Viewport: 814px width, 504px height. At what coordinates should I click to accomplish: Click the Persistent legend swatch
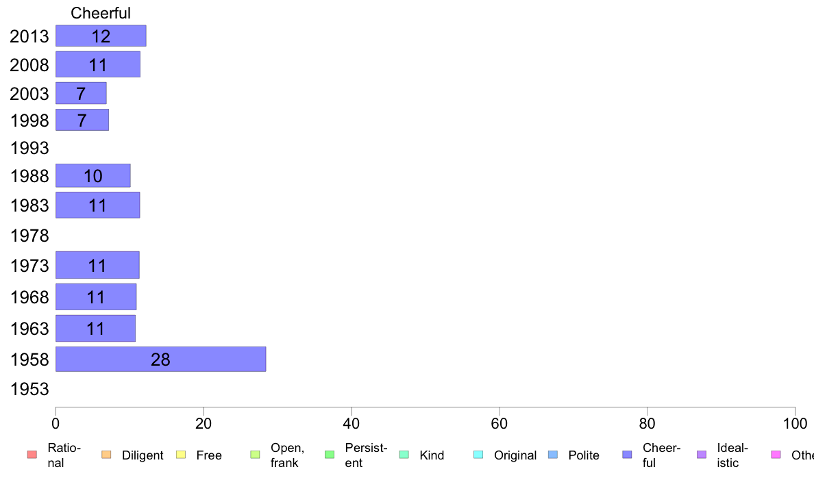click(x=330, y=455)
